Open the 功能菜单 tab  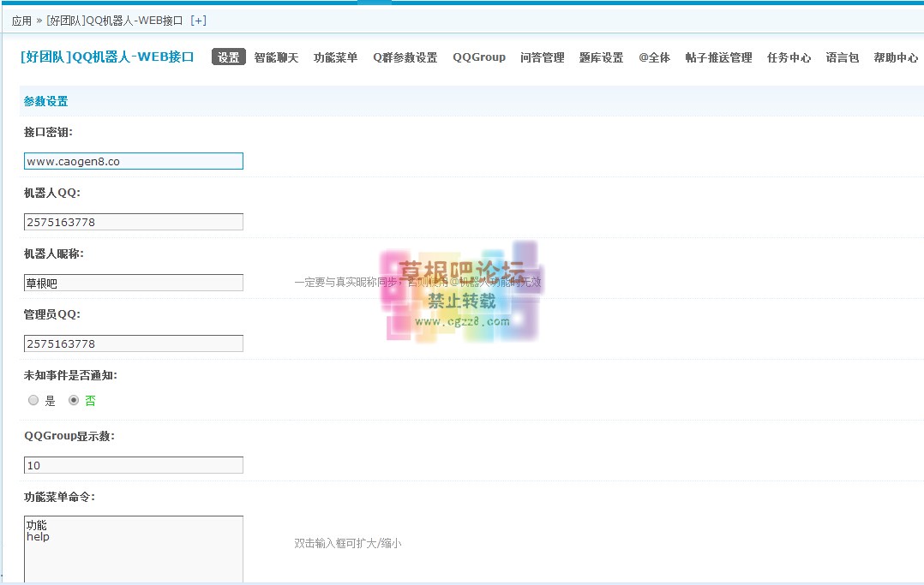point(335,58)
